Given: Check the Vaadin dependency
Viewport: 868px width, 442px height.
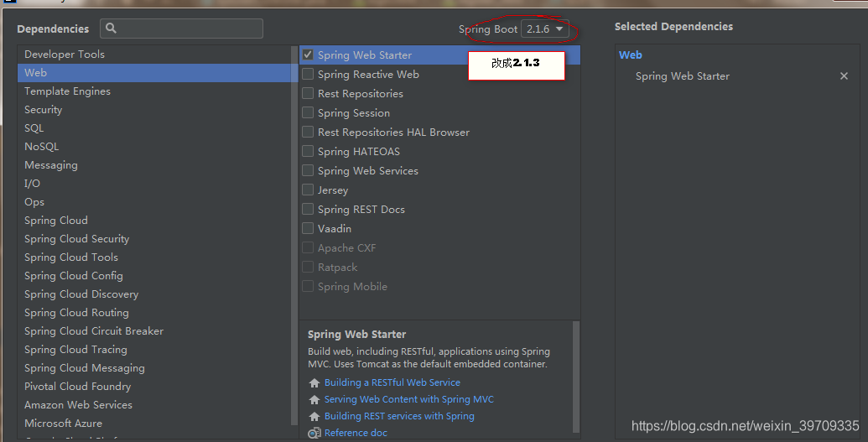Looking at the screenshot, I should tap(308, 228).
